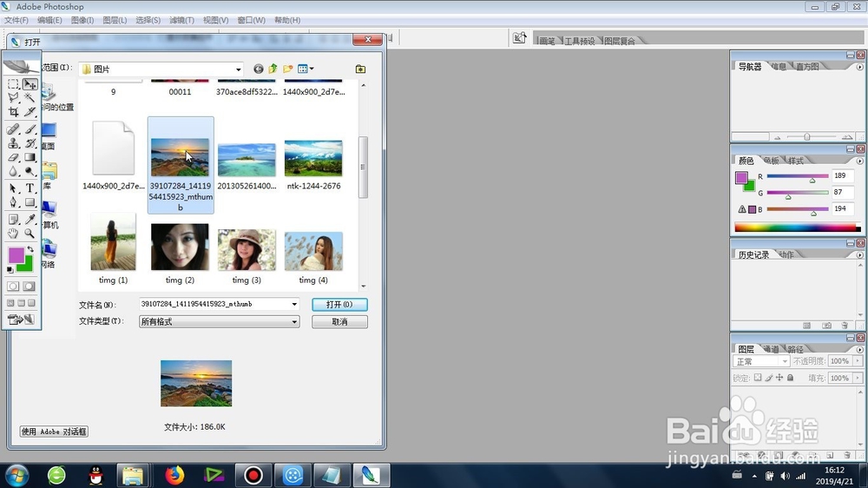Select the Path Selection tool
Viewport: 868px width, 488px height.
[x=13, y=189]
